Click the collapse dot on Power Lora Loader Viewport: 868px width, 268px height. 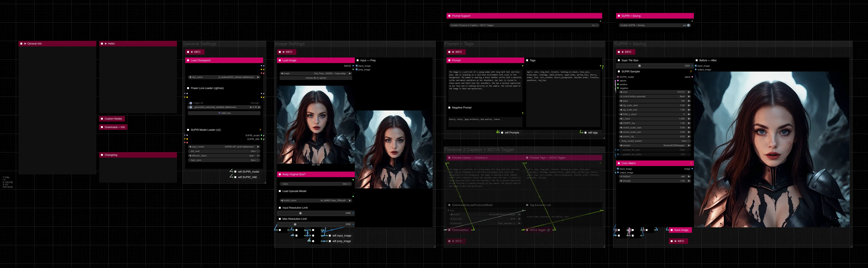(188, 88)
